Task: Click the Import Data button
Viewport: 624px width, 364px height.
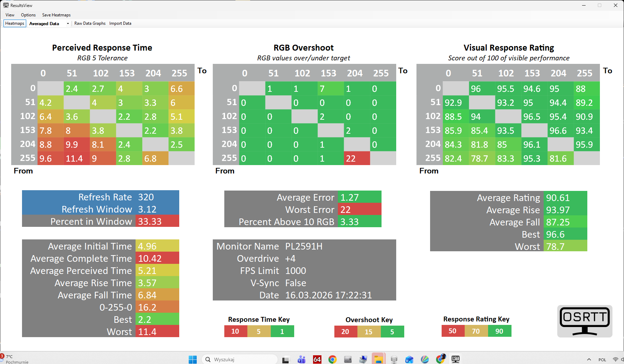Action: (120, 23)
